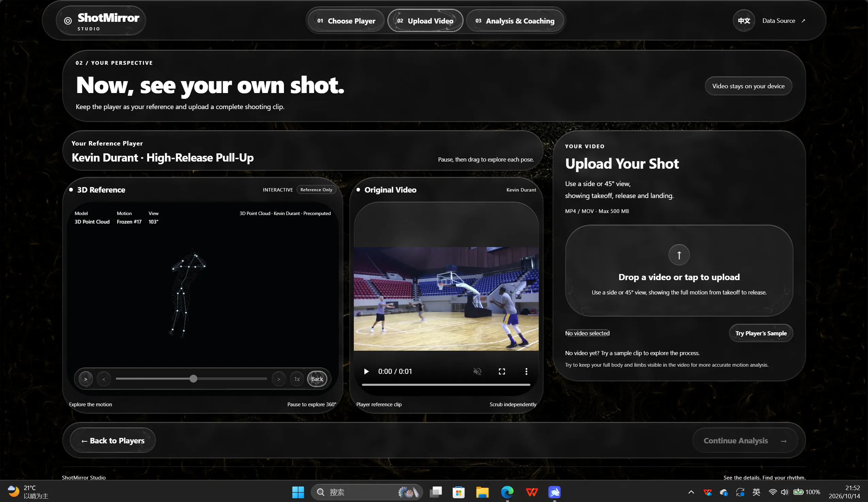Open Analysis & Coaching step

[515, 21]
